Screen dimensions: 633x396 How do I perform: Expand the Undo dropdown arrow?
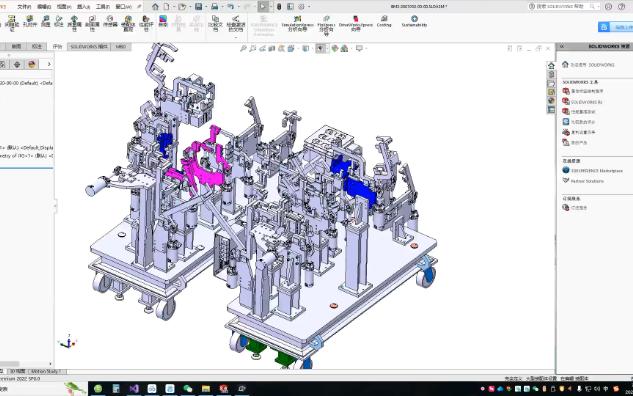point(238,6)
